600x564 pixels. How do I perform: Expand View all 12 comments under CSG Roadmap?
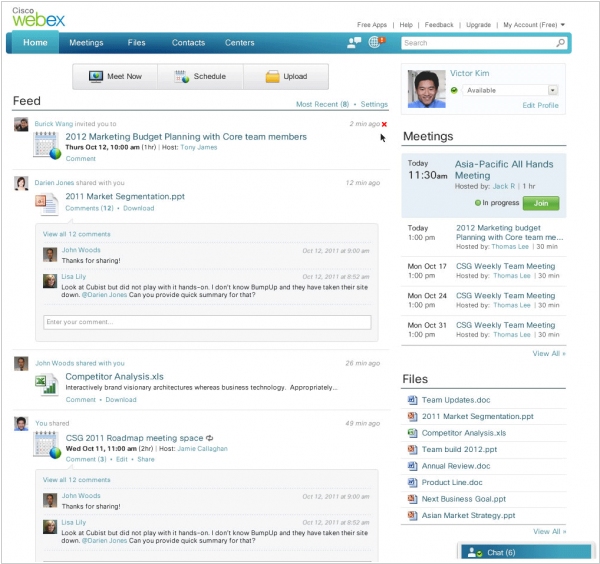(x=77, y=479)
